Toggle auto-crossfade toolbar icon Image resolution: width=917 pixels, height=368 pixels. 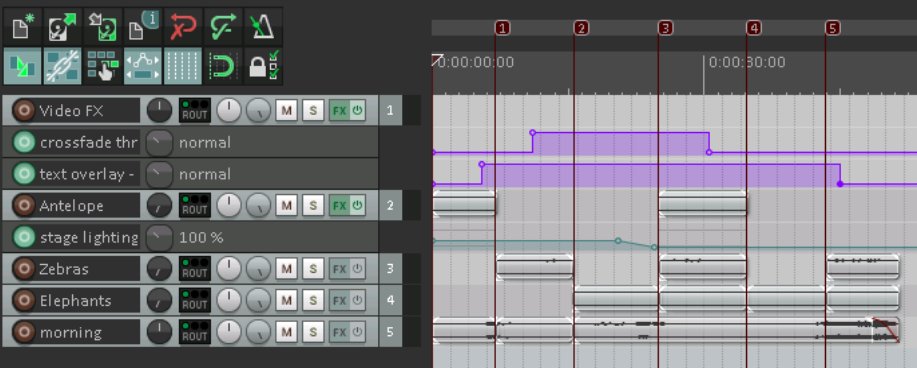(22, 66)
